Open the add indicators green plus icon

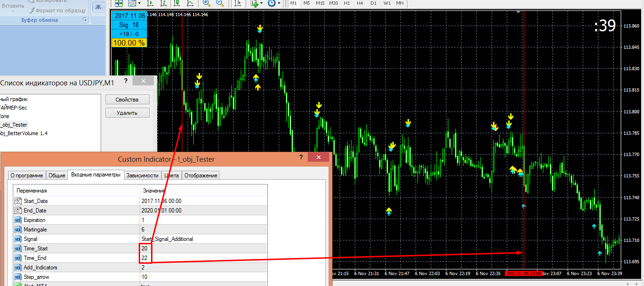[255, 3]
